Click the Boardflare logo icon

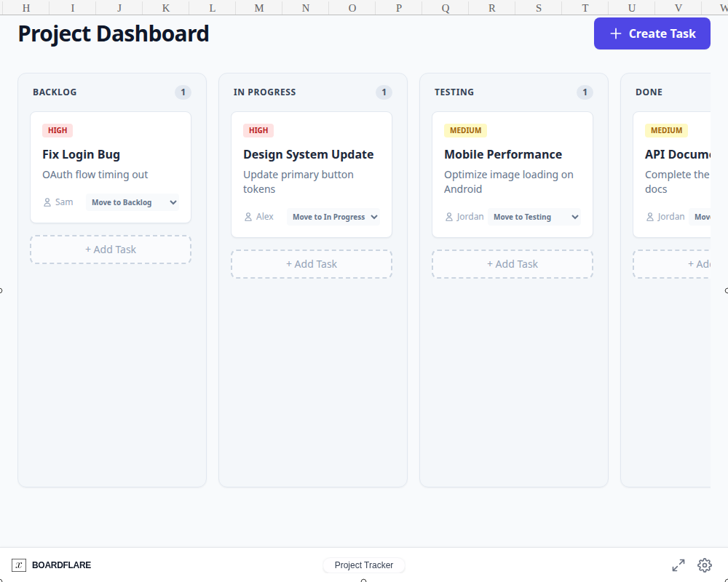tap(19, 565)
